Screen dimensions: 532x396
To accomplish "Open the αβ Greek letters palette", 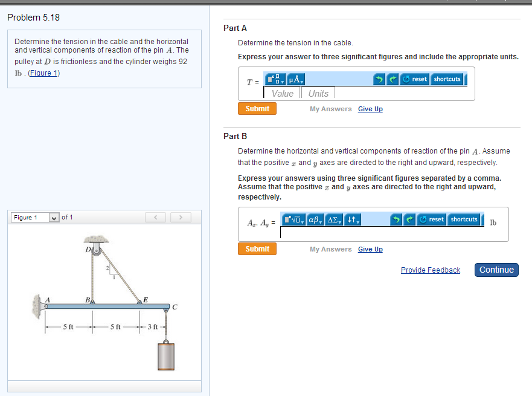I will pyautogui.click(x=312, y=219).
